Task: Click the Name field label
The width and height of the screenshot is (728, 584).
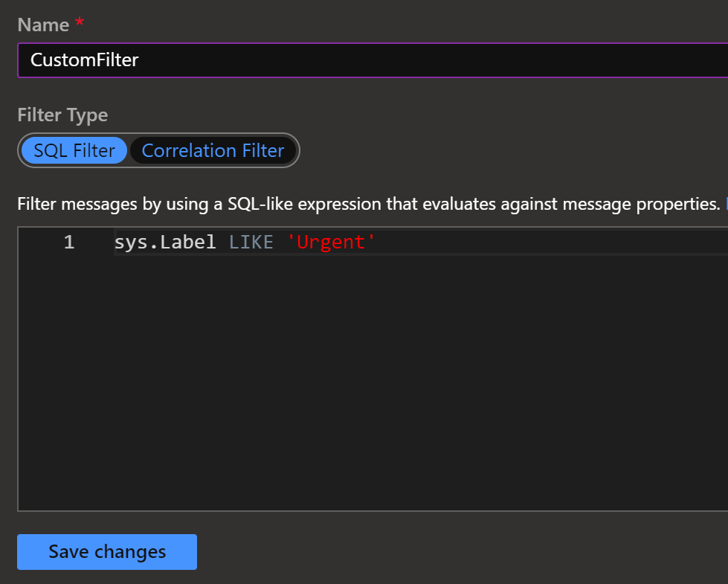Action: [x=43, y=25]
